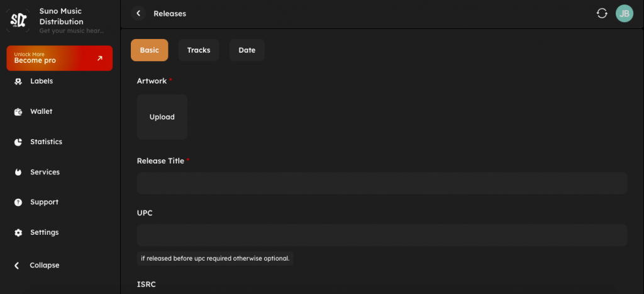The width and height of the screenshot is (644, 294).
Task: Click the Statistics pie chart icon
Action: click(18, 142)
